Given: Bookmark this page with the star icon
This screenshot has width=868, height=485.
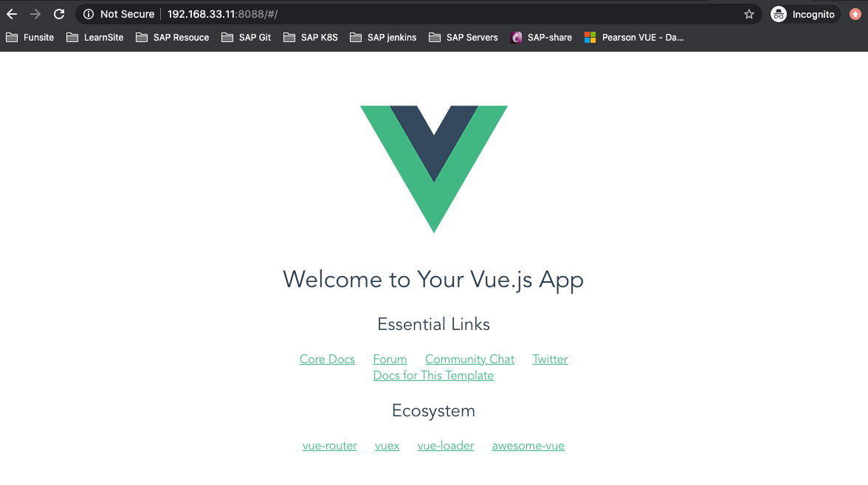Looking at the screenshot, I should (749, 15).
